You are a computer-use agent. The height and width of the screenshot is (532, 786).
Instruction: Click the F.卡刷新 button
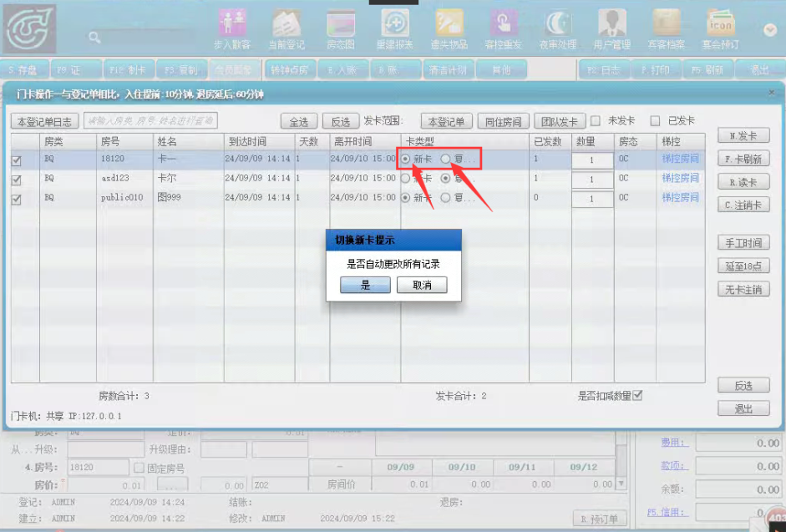[x=743, y=160]
